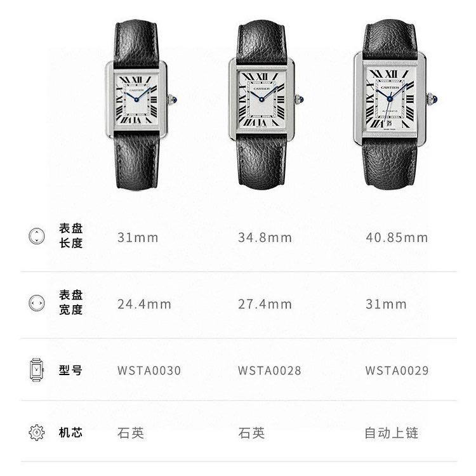Click the dial length vertical-arrows icon
Screen dimensions: 476x476
pos(36,236)
